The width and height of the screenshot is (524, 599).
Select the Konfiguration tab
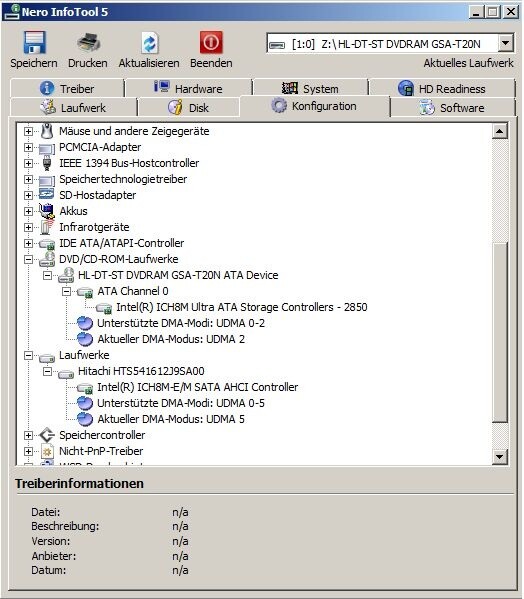[315, 106]
